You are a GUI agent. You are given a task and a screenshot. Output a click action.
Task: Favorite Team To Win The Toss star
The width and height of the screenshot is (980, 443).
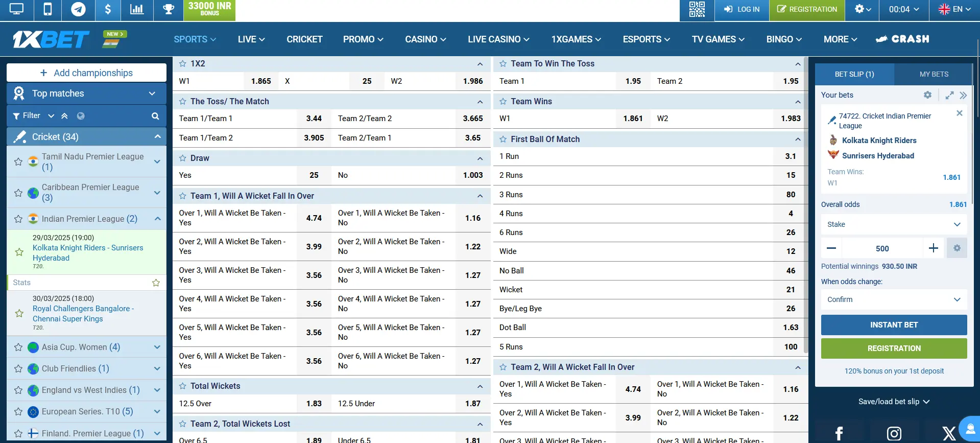point(503,64)
